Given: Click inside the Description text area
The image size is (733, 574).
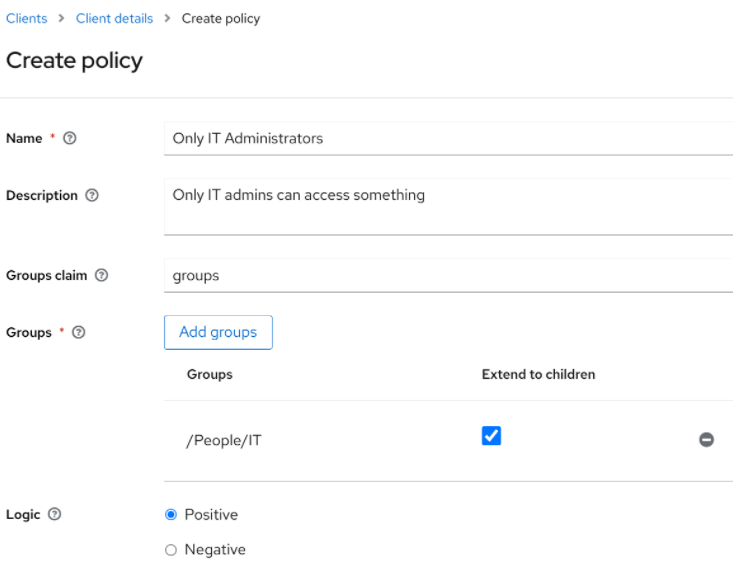Looking at the screenshot, I should pos(447,206).
